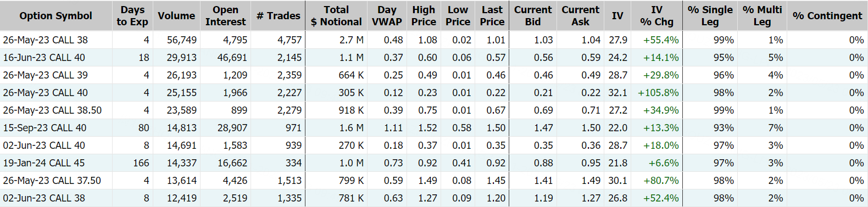Click volume value 56,749
The image size is (868, 207).
click(x=182, y=40)
